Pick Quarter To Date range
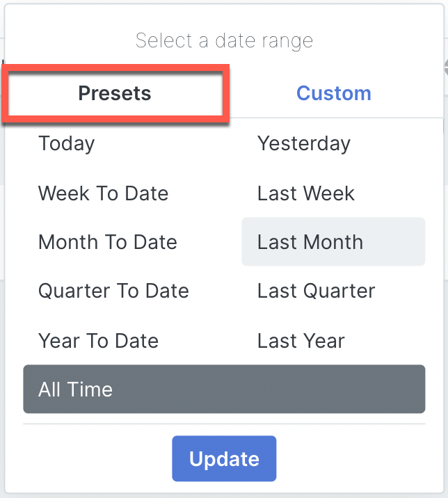Image resolution: width=448 pixels, height=498 pixels. (x=113, y=291)
